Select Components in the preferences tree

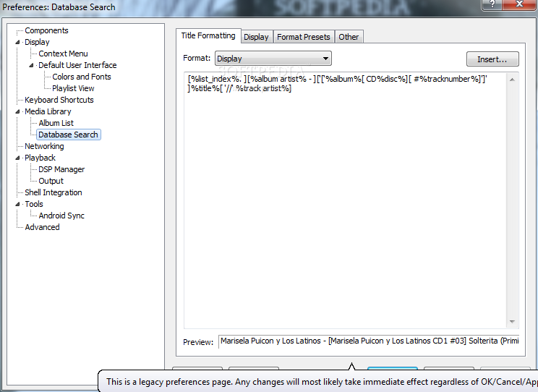click(x=46, y=30)
